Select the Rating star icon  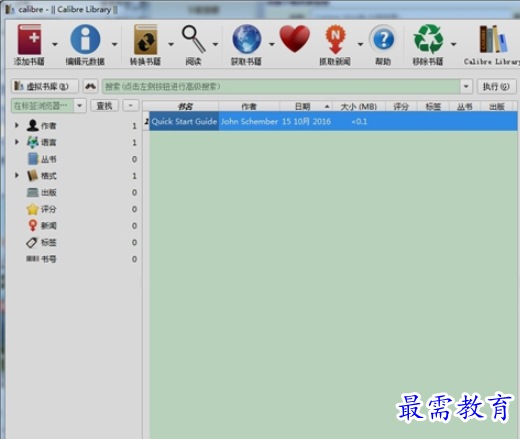pyautogui.click(x=33, y=209)
